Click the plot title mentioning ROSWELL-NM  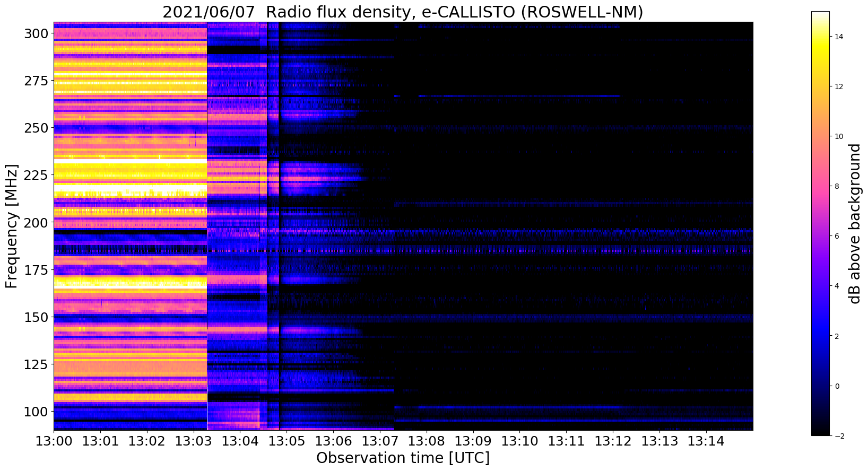[403, 12]
